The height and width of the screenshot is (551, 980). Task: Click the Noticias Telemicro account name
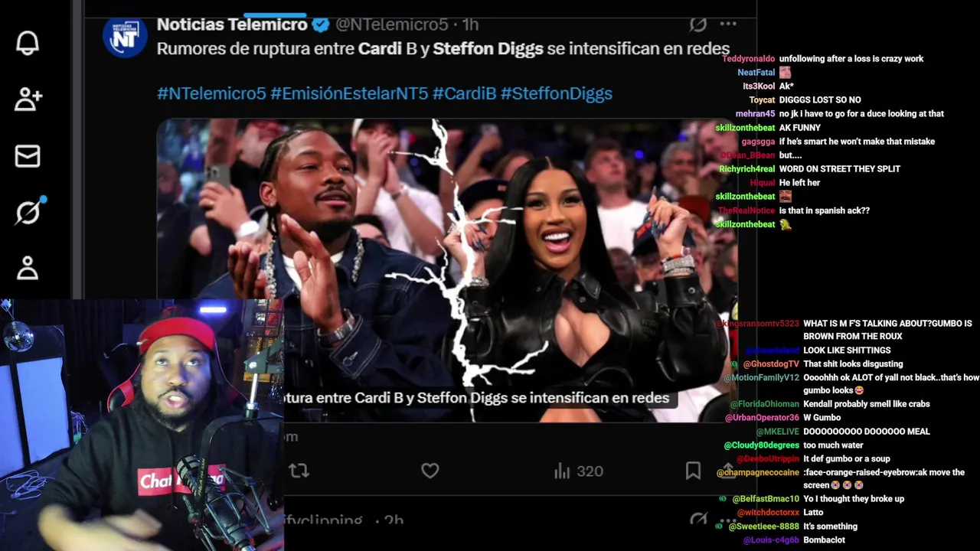[x=232, y=24]
